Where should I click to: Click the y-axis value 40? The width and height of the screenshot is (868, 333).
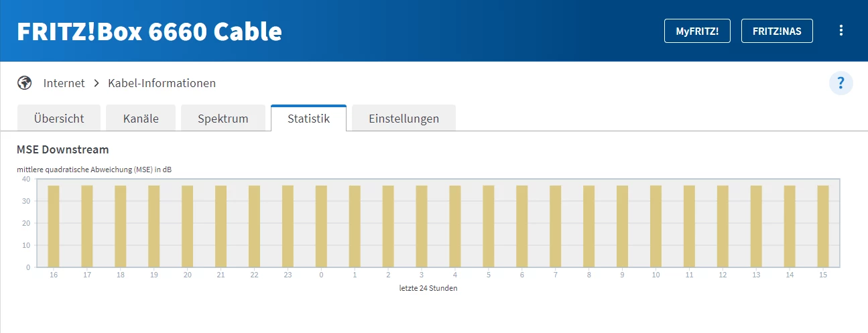(26, 179)
